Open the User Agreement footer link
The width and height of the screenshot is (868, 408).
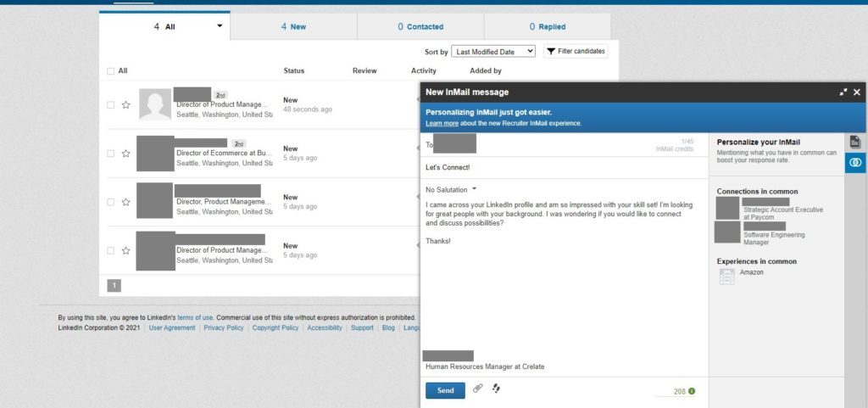[x=172, y=327]
